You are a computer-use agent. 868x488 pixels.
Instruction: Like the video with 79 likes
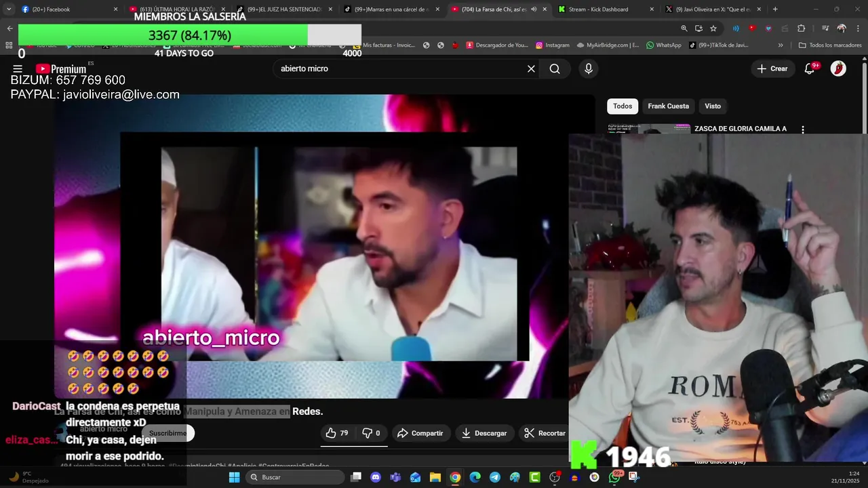337,433
